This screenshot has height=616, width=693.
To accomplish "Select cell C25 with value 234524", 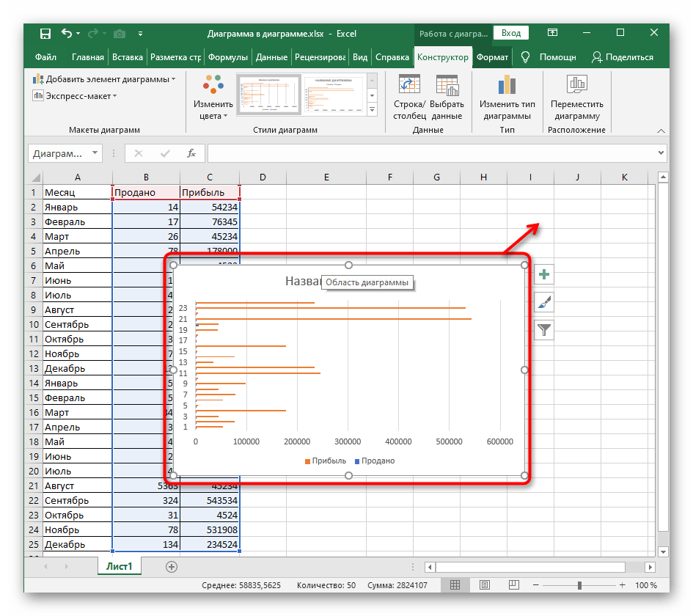I will 210,544.
